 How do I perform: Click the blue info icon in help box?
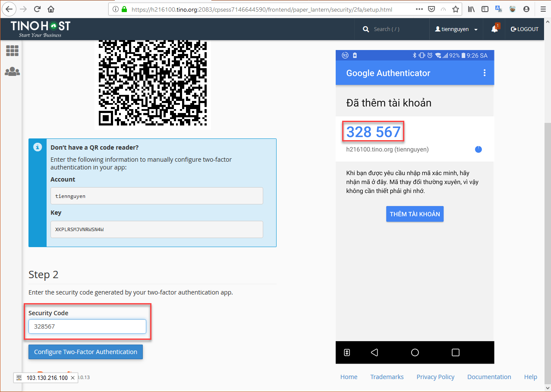[38, 147]
